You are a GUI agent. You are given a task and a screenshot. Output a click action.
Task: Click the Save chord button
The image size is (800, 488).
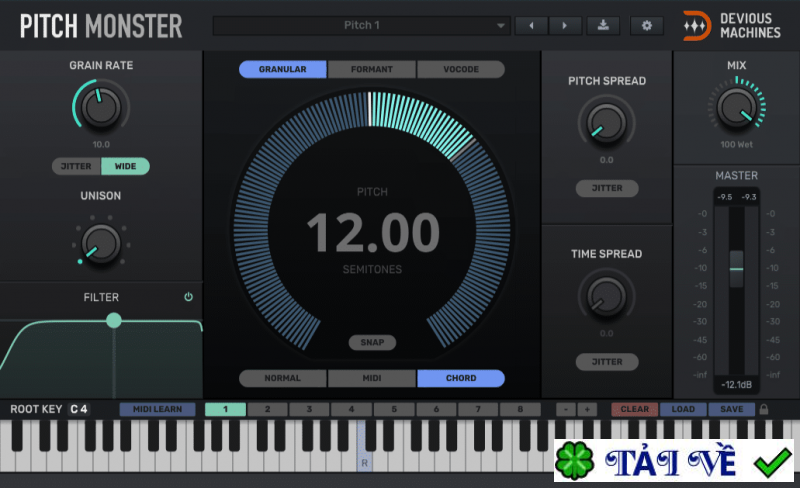pos(732,409)
